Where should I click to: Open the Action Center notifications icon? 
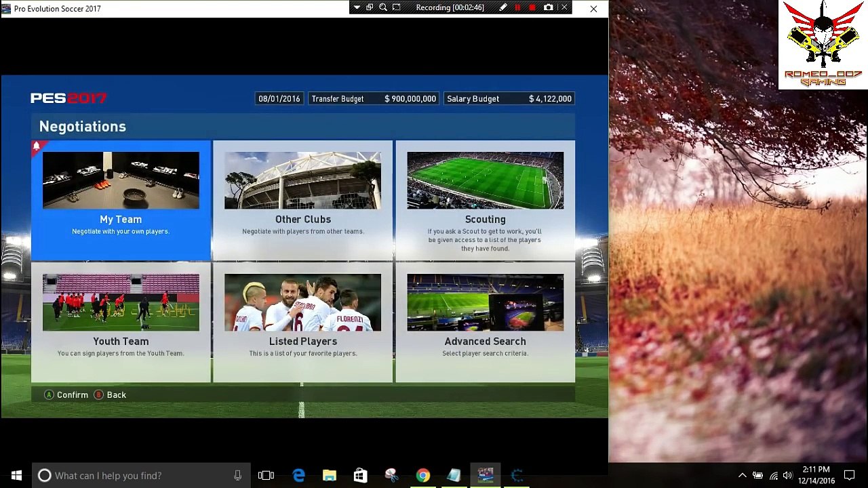click(850, 476)
